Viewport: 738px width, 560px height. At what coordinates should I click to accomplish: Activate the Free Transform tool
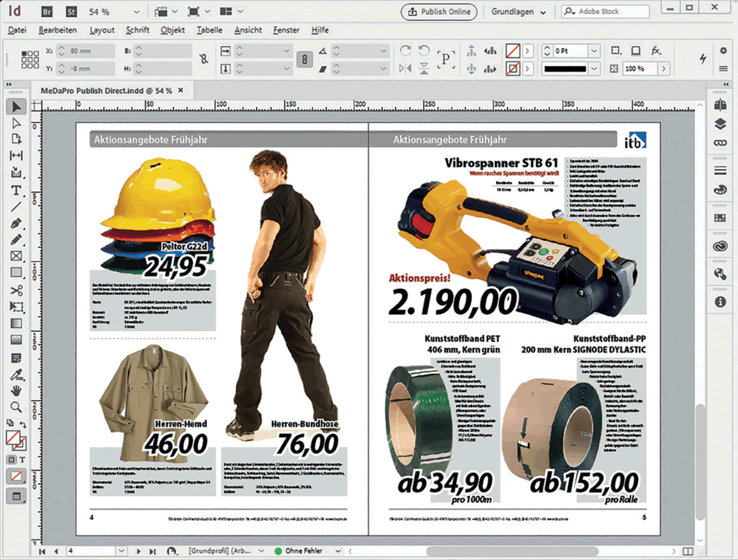point(16,307)
